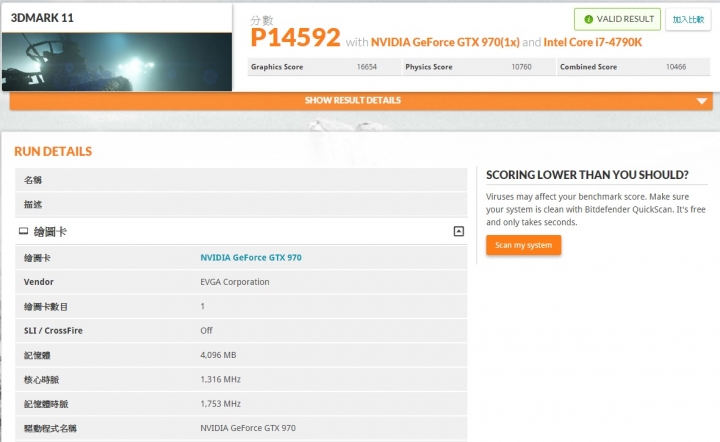Click the RUN DETAILS heading

[x=53, y=151]
